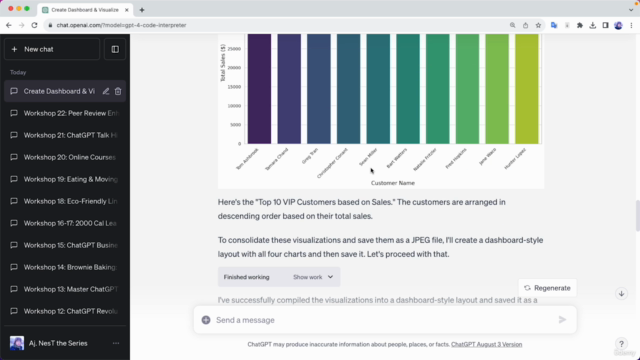The height and width of the screenshot is (360, 640).
Task: Click the zoom magnifier icon in address bar
Action: tap(512, 25)
